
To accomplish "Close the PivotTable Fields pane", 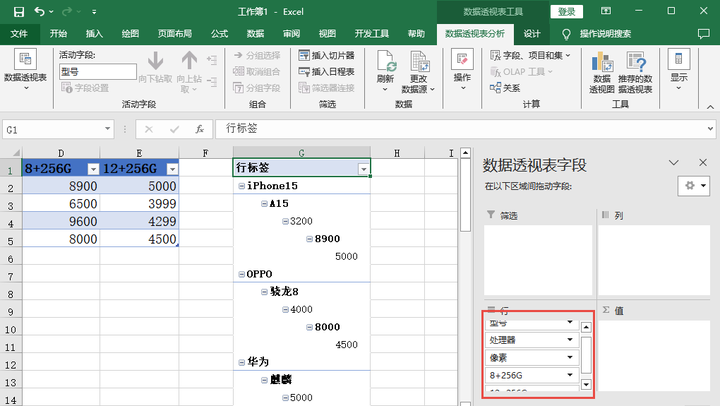I will [x=703, y=163].
